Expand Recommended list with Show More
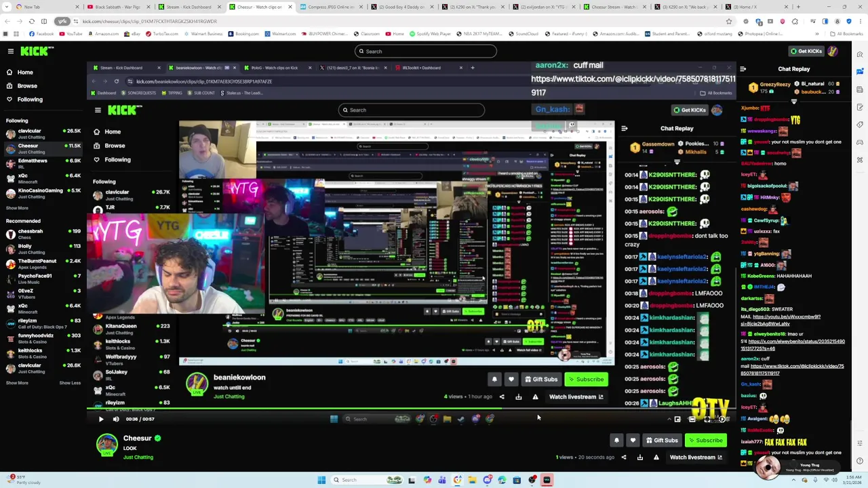This screenshot has width=868, height=488. [17, 383]
